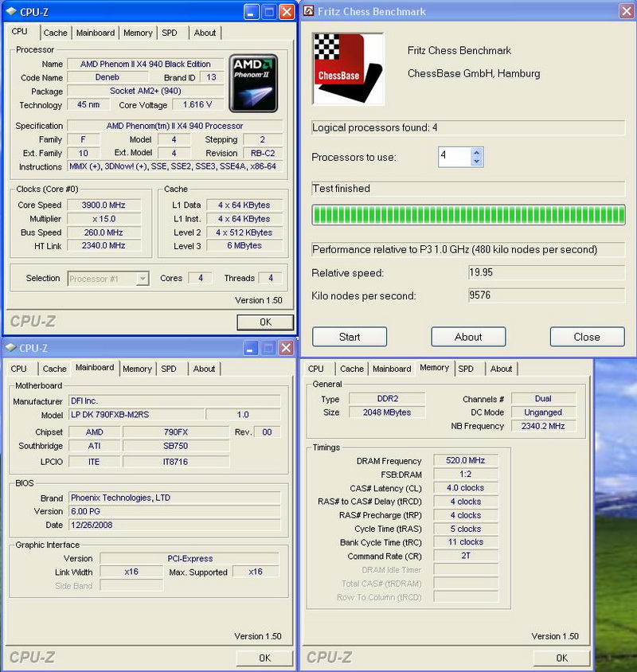Click the AMD Phenom II processor logo
This screenshot has height=672, width=637.
(253, 83)
